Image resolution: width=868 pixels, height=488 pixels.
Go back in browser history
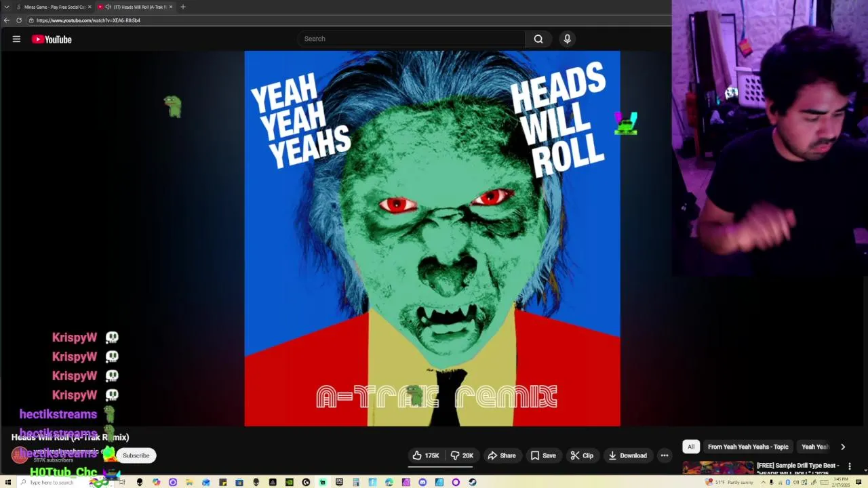(x=7, y=20)
